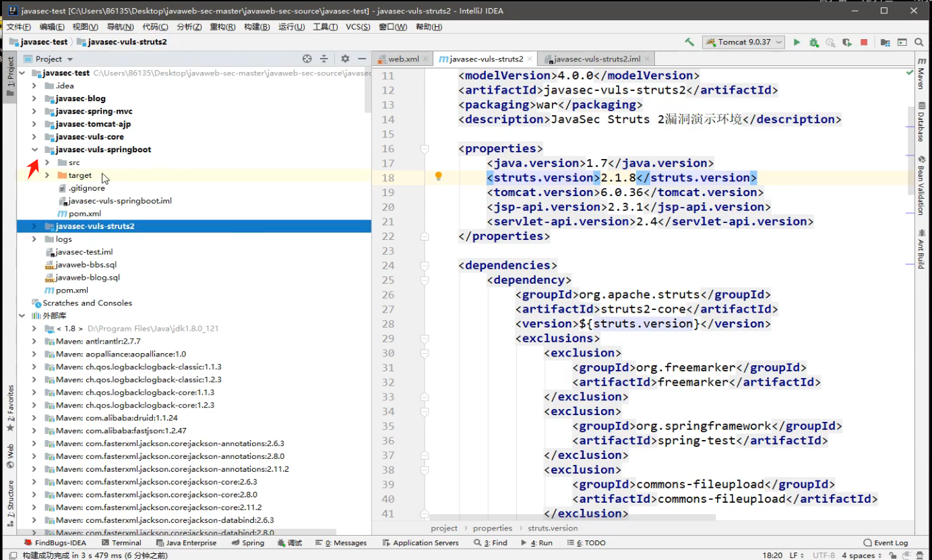Image resolution: width=932 pixels, height=560 pixels.
Task: Open the VCS menu
Action: click(358, 27)
